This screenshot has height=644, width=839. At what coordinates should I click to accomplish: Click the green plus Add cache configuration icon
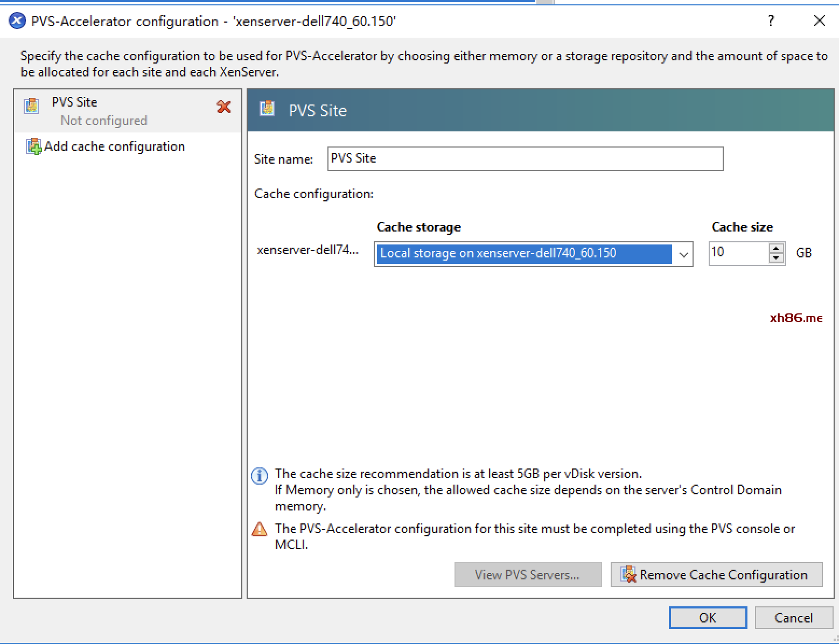coord(33,146)
